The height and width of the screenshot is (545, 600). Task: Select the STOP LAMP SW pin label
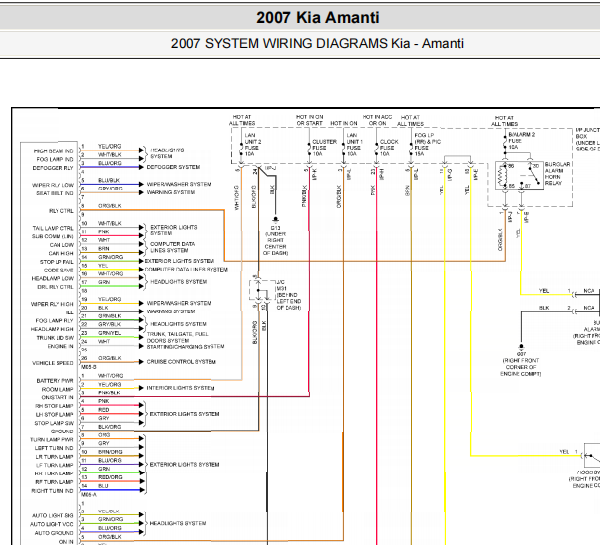pos(54,423)
